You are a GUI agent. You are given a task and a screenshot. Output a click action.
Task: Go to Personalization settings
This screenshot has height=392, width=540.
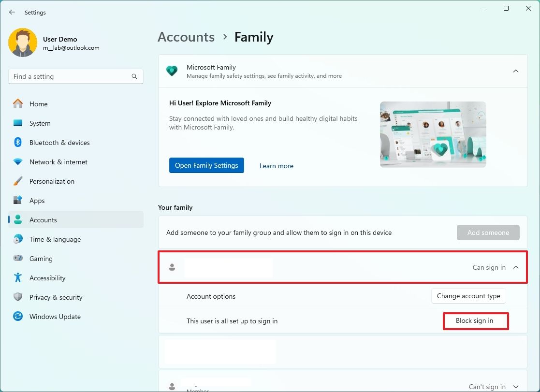(52, 181)
